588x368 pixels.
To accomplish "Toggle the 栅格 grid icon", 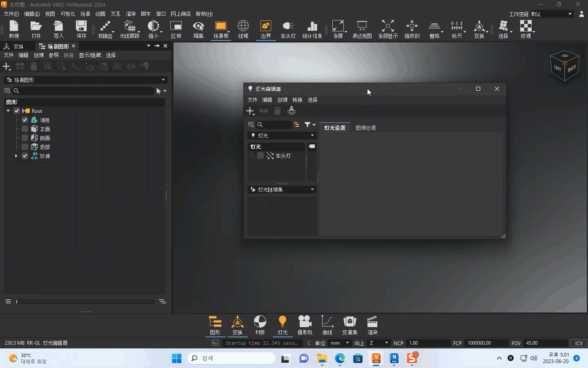I will tap(434, 29).
